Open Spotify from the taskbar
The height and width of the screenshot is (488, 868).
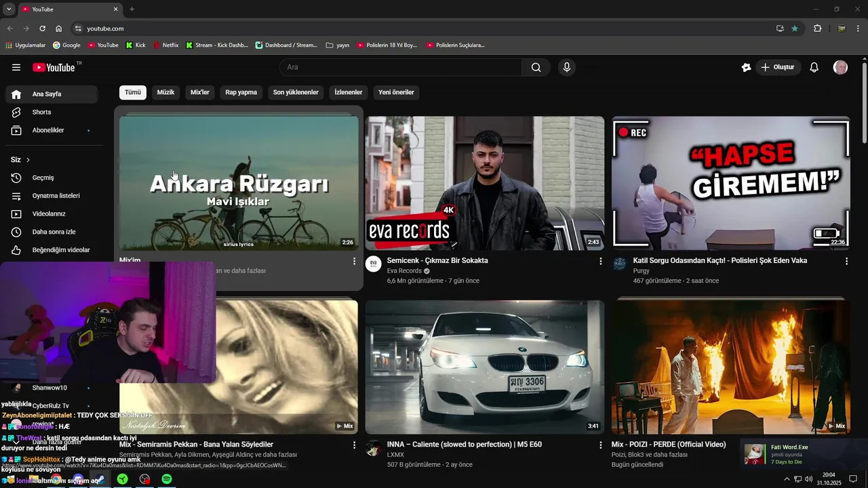coord(167,479)
